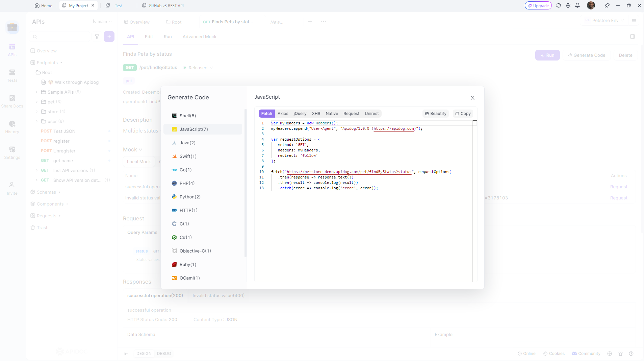Toggle DESIGN mode at bottom
Viewport: 644px width, 361px height.
pyautogui.click(x=144, y=354)
